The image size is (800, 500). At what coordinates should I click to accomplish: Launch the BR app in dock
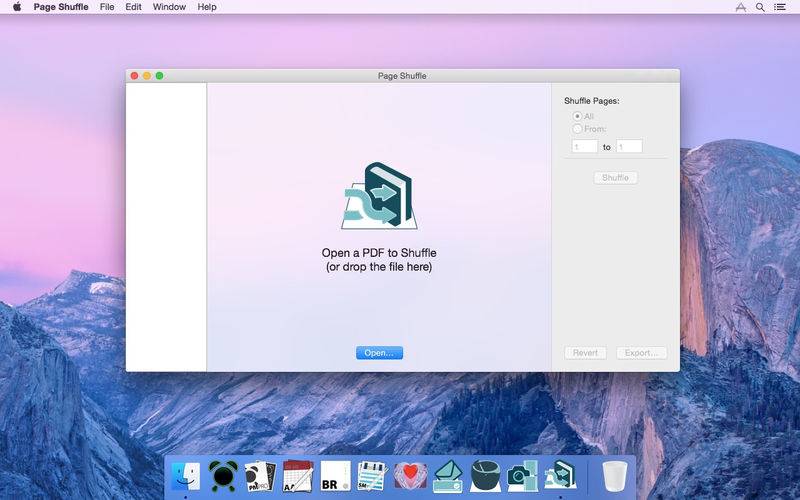coord(335,476)
